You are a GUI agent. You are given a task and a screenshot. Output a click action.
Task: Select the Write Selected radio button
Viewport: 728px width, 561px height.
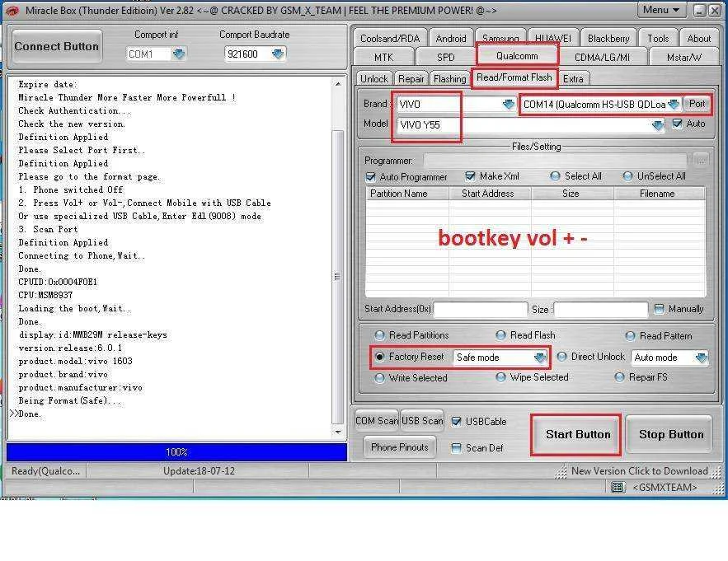coord(379,378)
